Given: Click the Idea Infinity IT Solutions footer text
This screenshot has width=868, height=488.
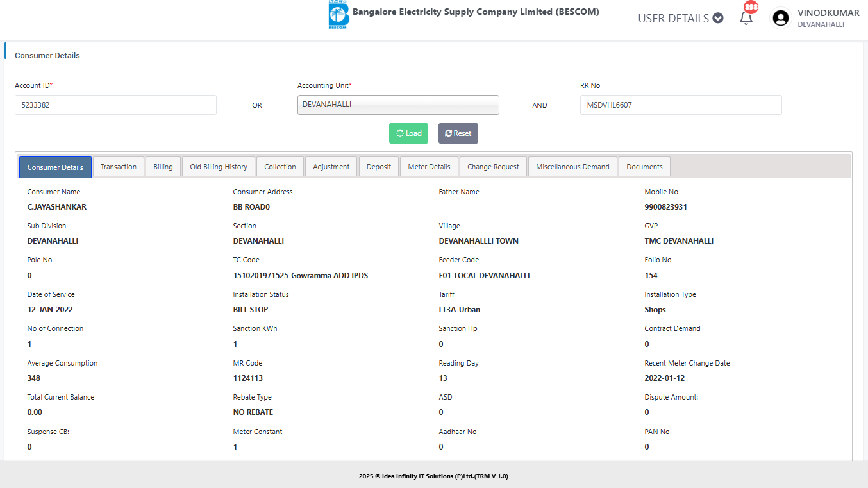Looking at the screenshot, I should [x=433, y=476].
